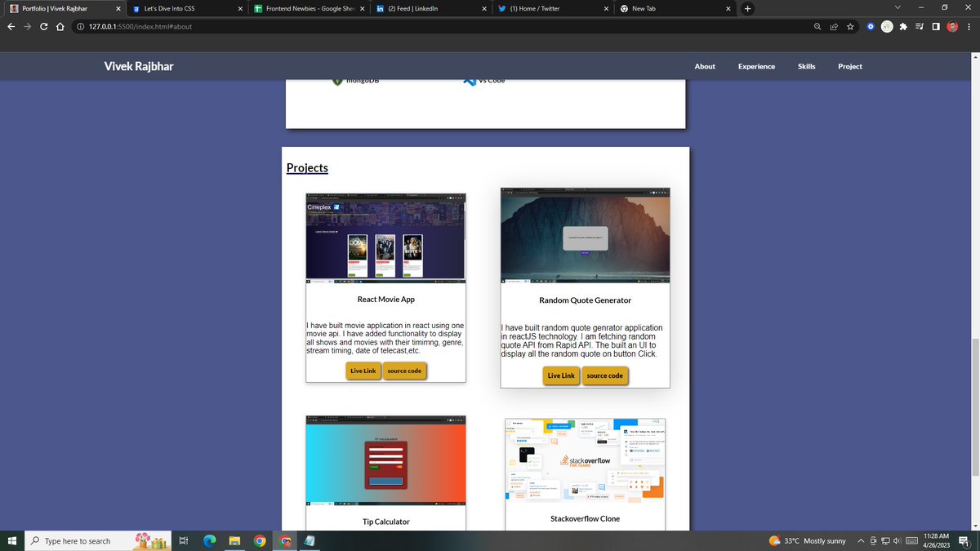
Task: Open the touch keyboard tray icon
Action: coord(911,540)
